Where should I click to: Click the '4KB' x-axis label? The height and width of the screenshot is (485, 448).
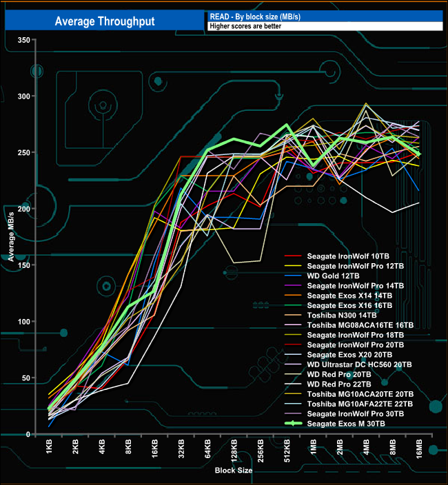click(102, 447)
